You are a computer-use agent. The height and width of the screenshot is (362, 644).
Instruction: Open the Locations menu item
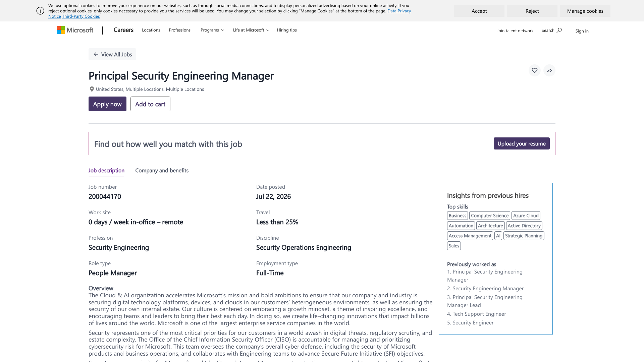(x=151, y=30)
